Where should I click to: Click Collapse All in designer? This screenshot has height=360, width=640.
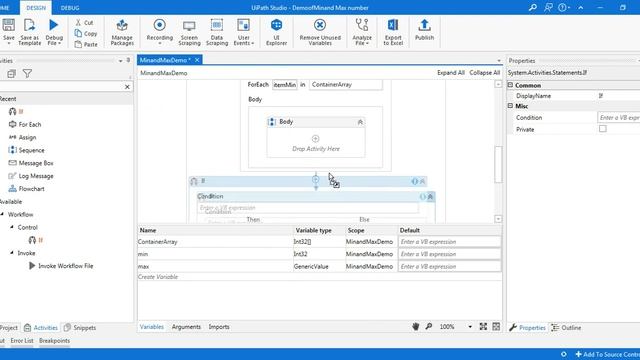point(484,73)
